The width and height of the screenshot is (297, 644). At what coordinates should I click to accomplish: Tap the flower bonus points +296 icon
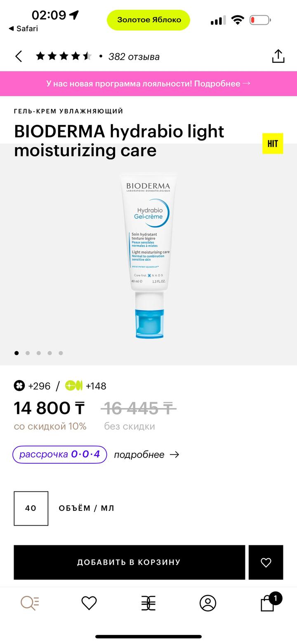19,386
